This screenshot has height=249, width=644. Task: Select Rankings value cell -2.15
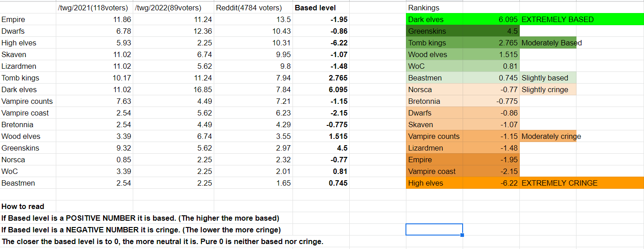[491, 172]
